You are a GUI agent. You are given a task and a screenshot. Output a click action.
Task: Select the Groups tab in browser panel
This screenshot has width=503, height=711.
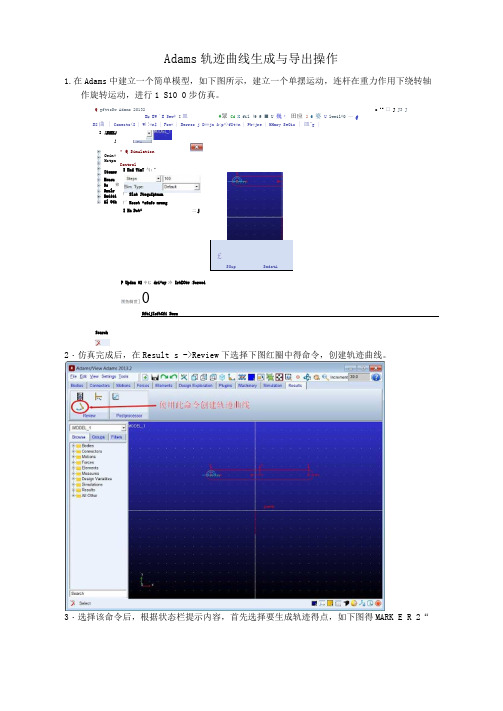[x=98, y=437]
